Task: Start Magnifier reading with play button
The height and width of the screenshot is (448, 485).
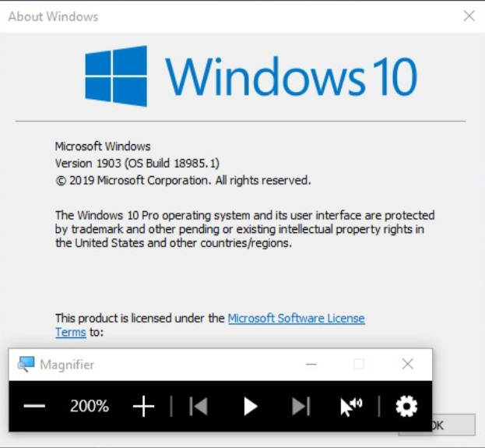Action: click(x=251, y=406)
